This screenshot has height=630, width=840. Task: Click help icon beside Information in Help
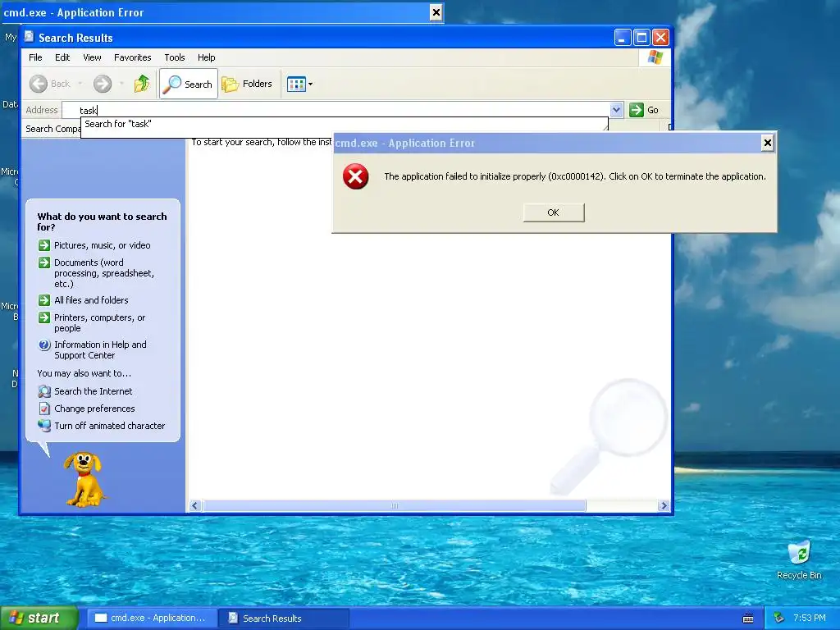click(x=44, y=345)
